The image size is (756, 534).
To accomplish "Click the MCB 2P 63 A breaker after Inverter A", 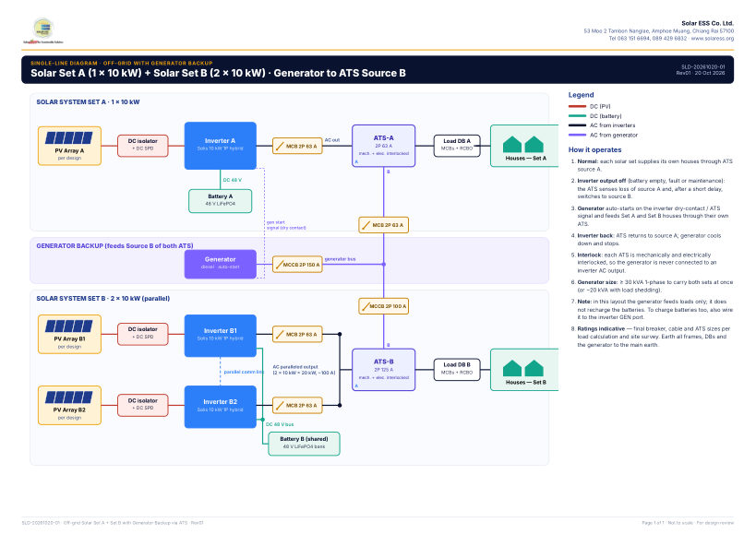I will coord(297,146).
